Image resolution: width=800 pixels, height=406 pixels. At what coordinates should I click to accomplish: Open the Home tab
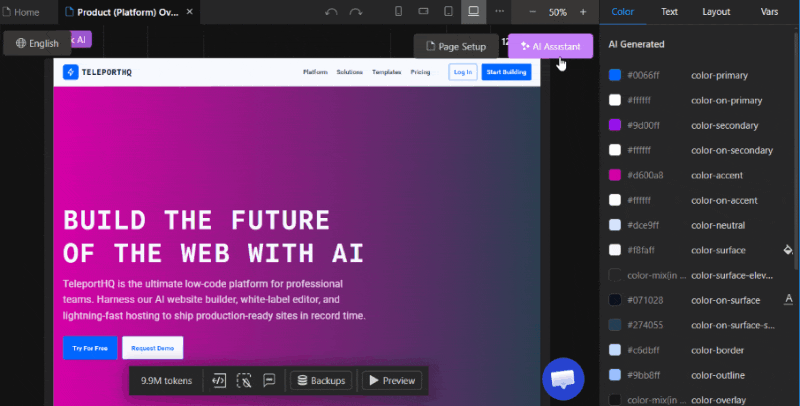(21, 12)
